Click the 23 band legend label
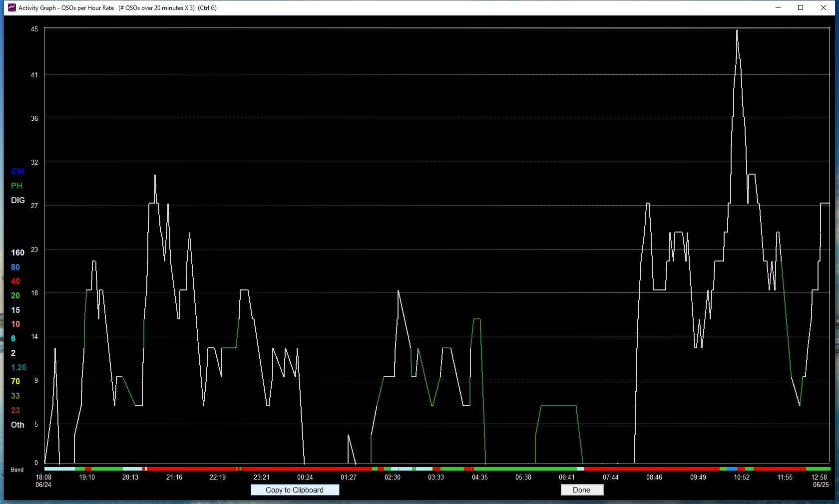 pyautogui.click(x=15, y=411)
